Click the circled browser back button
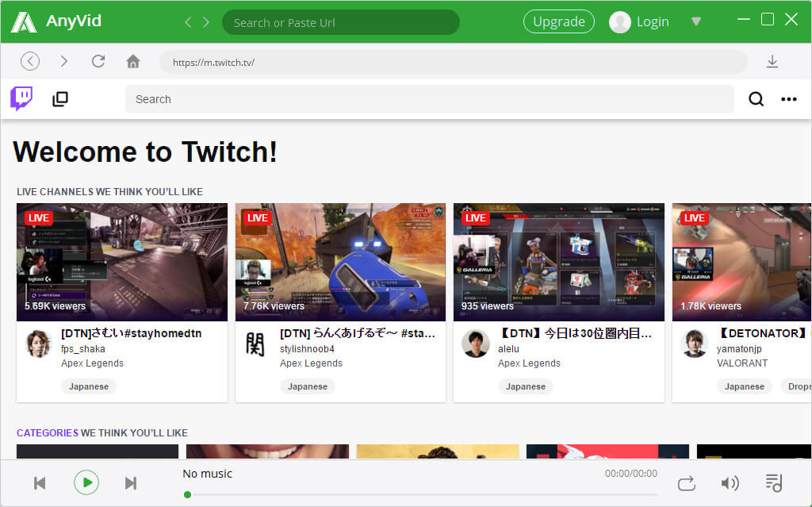 (30, 61)
